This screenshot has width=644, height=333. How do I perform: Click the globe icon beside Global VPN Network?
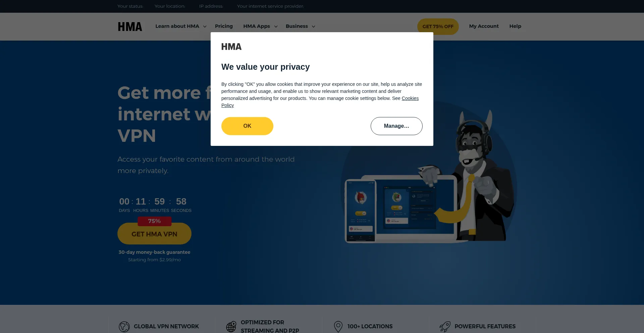coord(124,326)
